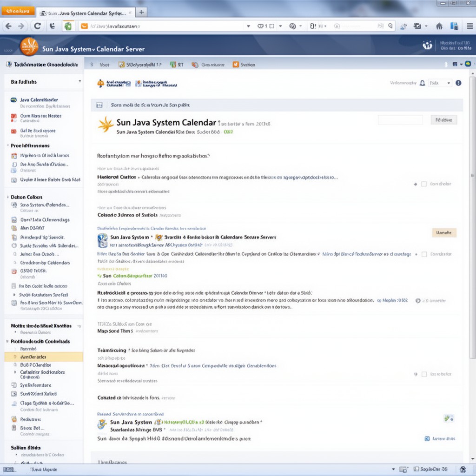Click the orange icon beside Pedutrons
The width and height of the screenshot is (476, 476).
(x=14, y=419)
